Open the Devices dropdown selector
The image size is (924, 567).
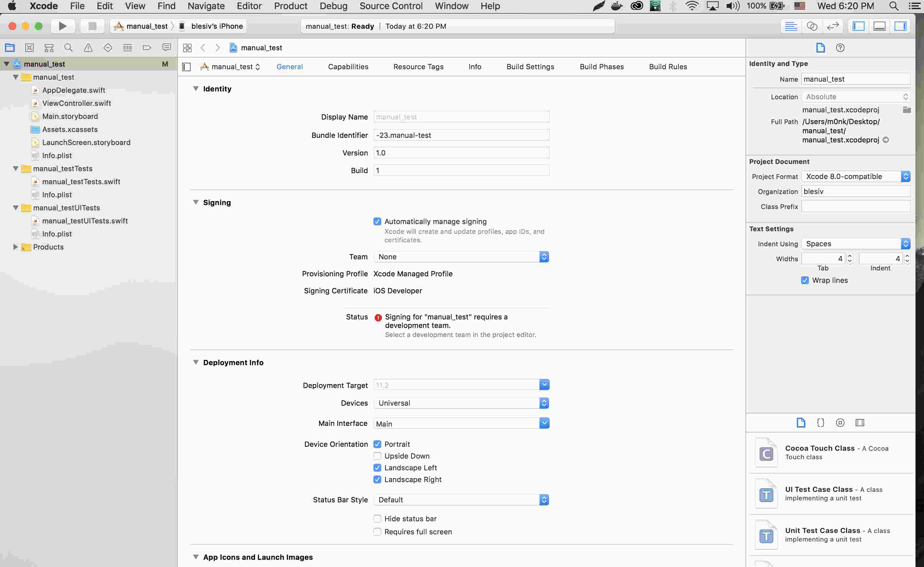pos(544,403)
